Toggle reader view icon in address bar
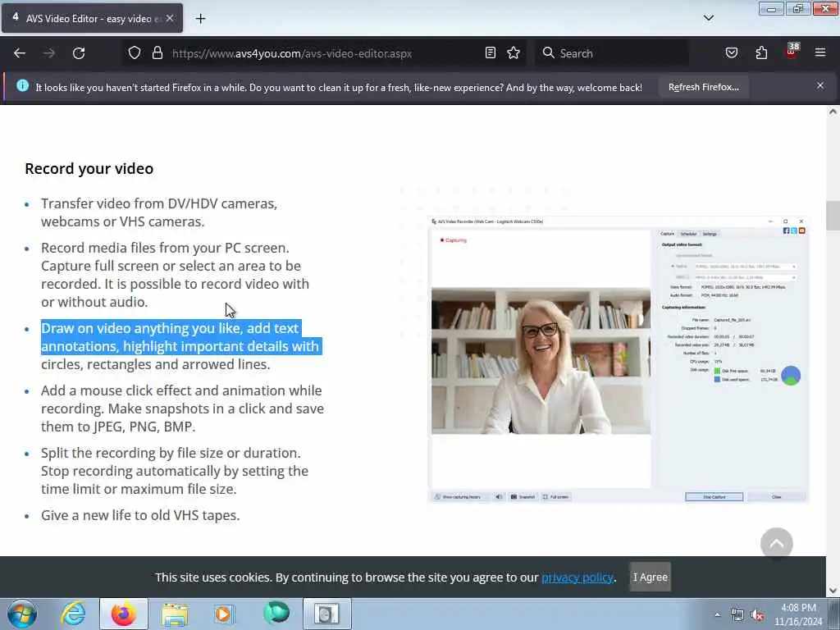Screen dimensions: 840x630 (x=491, y=53)
